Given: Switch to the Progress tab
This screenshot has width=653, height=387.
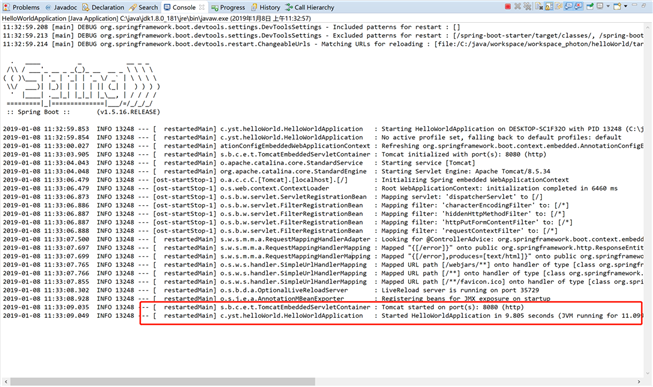Looking at the screenshot, I should (x=228, y=7).
